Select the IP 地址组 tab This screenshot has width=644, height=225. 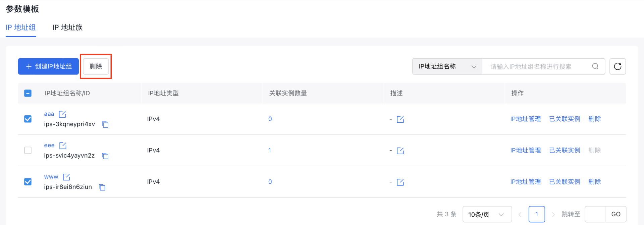21,27
